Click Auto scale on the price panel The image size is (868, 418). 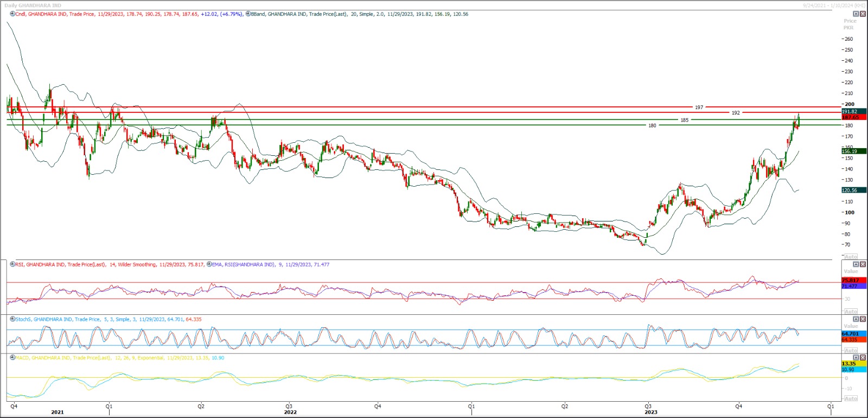pyautogui.click(x=851, y=257)
